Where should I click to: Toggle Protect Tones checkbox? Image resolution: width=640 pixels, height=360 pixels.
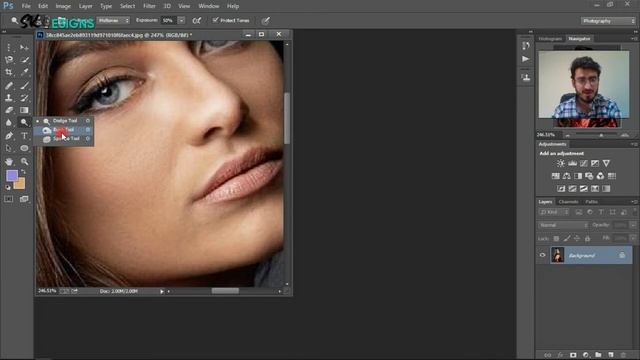[x=216, y=20]
